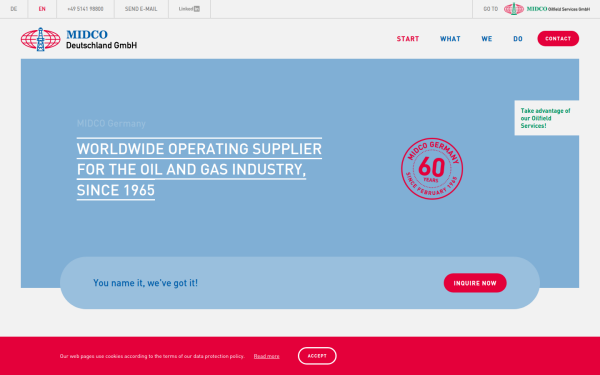This screenshot has width=600, height=375.
Task: Switch site language to DE
Action: click(x=14, y=9)
